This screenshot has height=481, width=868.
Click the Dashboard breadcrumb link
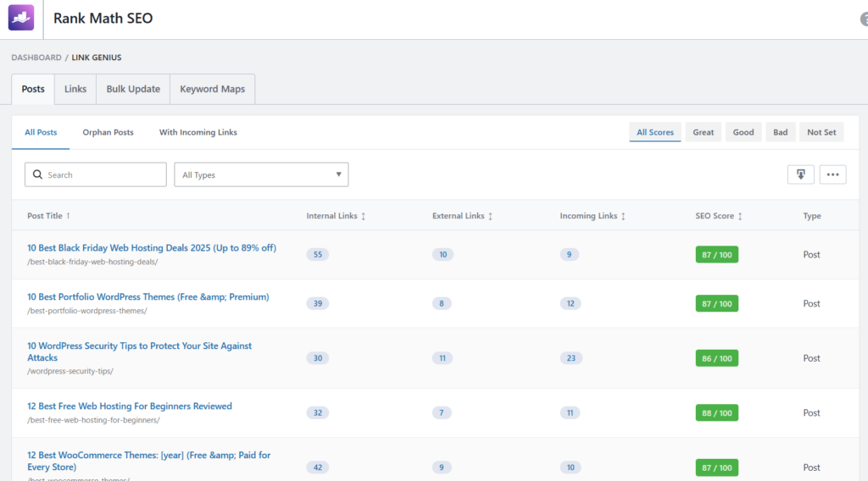[36, 58]
